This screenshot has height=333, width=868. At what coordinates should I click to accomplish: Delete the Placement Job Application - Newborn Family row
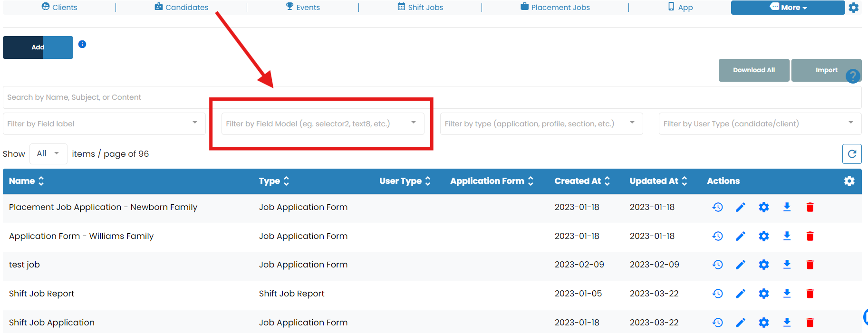pos(810,207)
